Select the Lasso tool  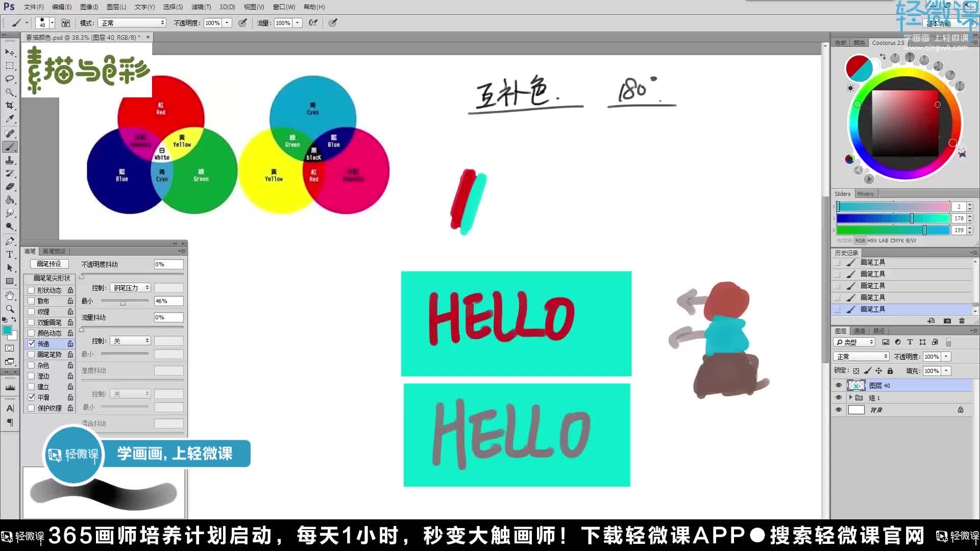pos(10,79)
